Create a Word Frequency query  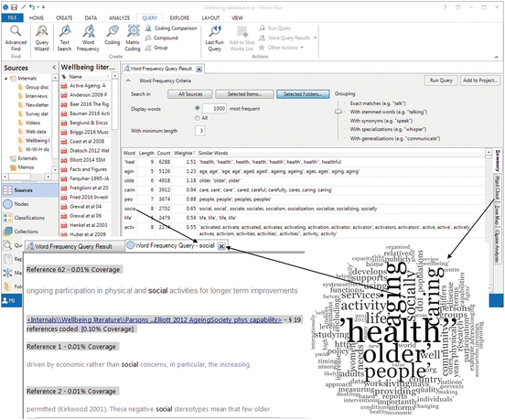coord(88,38)
